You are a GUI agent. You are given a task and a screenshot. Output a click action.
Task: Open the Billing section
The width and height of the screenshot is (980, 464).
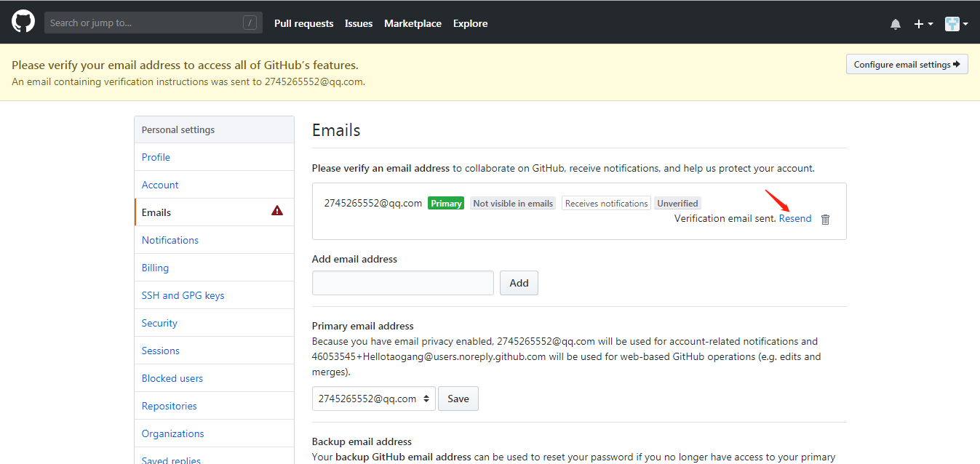click(155, 268)
